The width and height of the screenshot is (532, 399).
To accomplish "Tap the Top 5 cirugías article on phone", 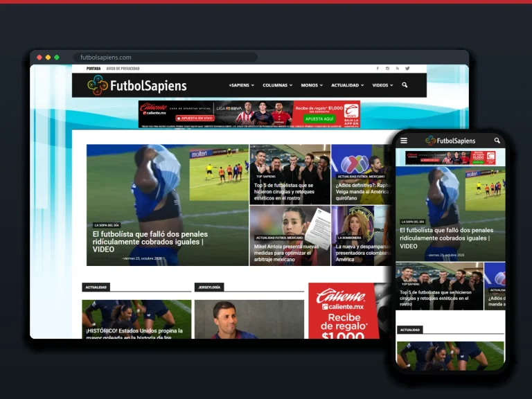I will tap(440, 286).
